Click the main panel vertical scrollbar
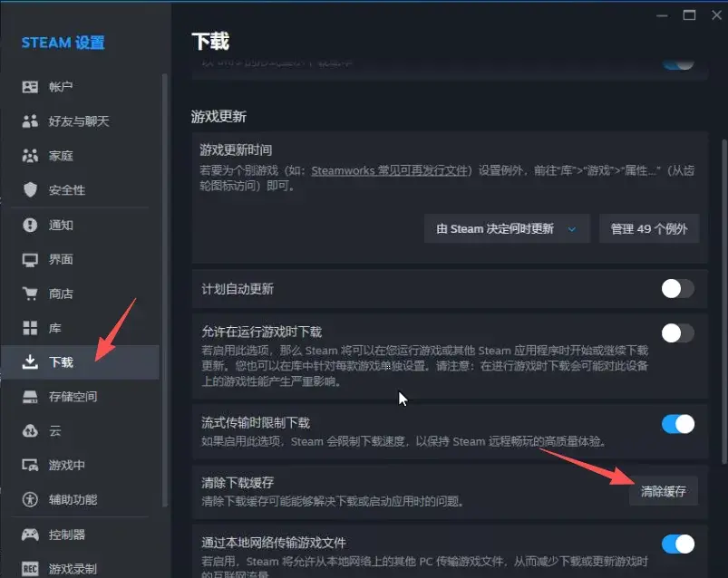Viewport: 728px width, 578px height. (x=724, y=302)
